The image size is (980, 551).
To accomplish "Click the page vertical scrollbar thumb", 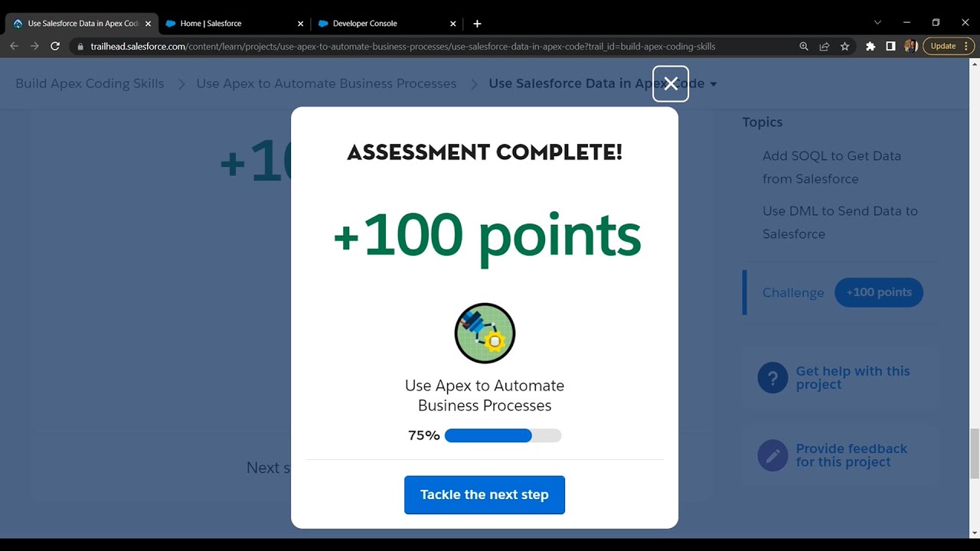I will 974,454.
